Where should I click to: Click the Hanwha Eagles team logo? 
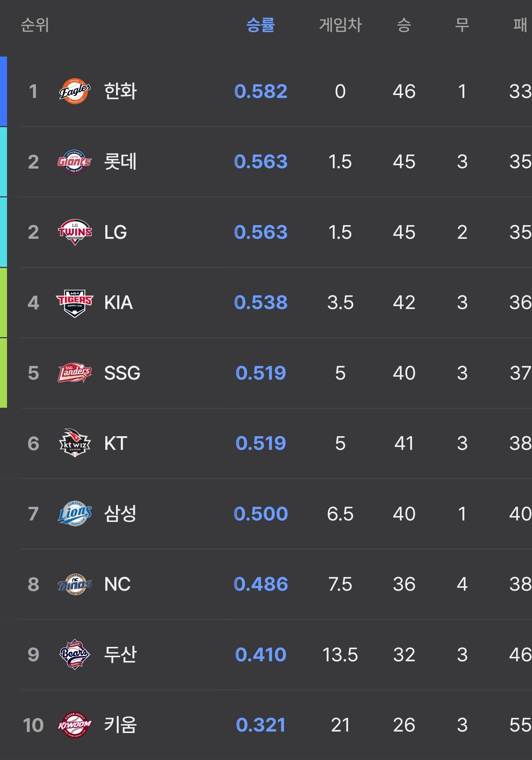pyautogui.click(x=75, y=91)
